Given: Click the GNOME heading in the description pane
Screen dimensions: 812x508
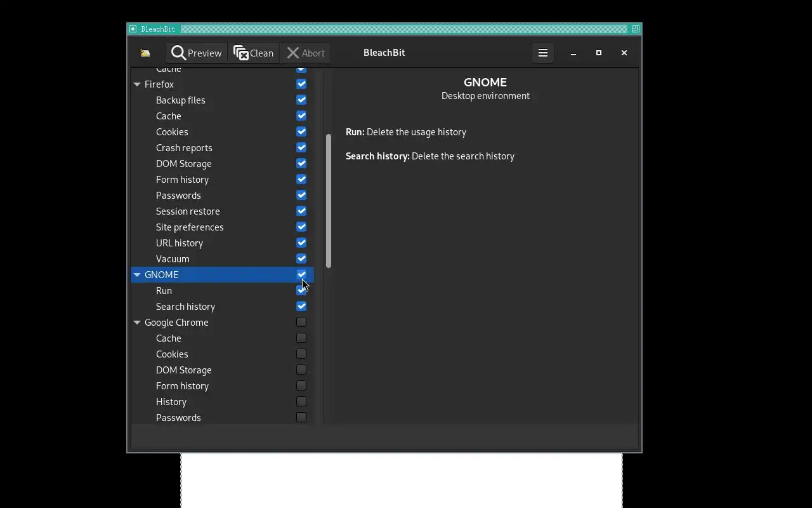Looking at the screenshot, I should (x=485, y=82).
